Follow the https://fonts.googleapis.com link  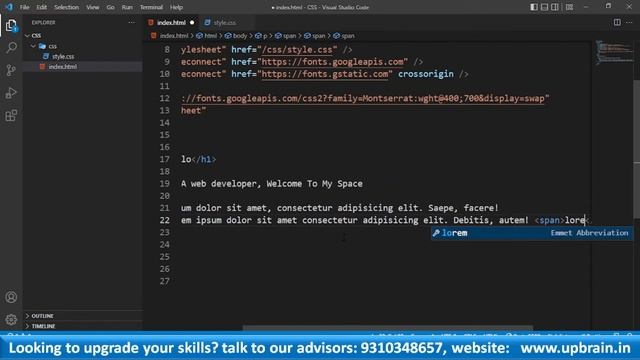click(x=332, y=62)
